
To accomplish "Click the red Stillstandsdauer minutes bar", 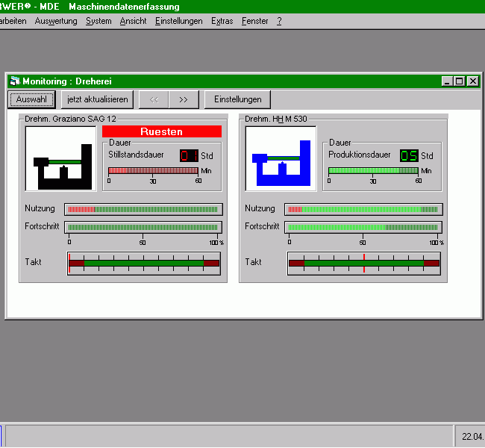I will pyautogui.click(x=153, y=170).
